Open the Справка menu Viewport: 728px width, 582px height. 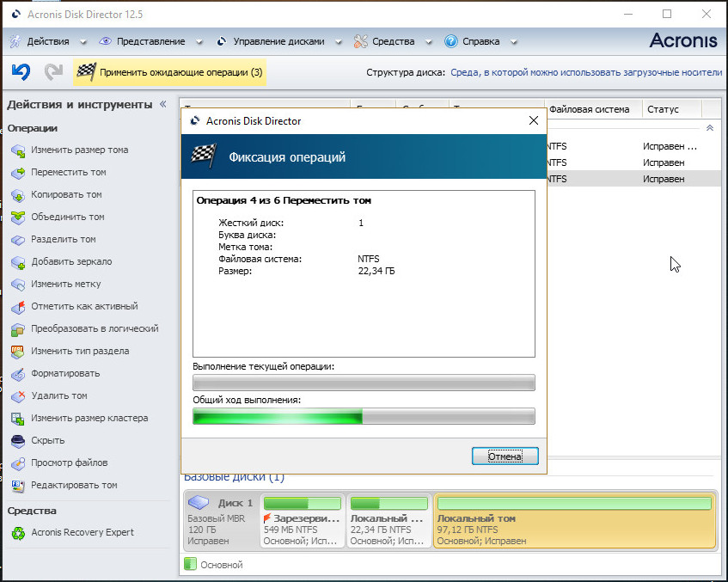[x=480, y=41]
